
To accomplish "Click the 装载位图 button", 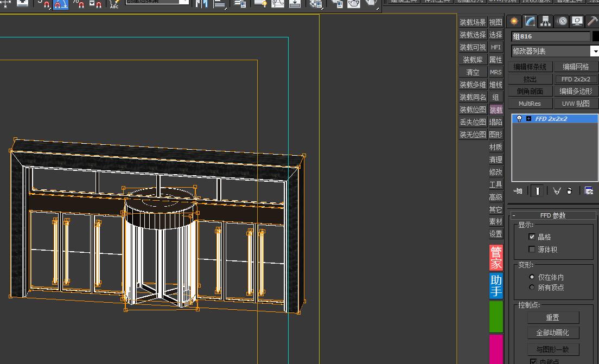I will click(x=473, y=110).
